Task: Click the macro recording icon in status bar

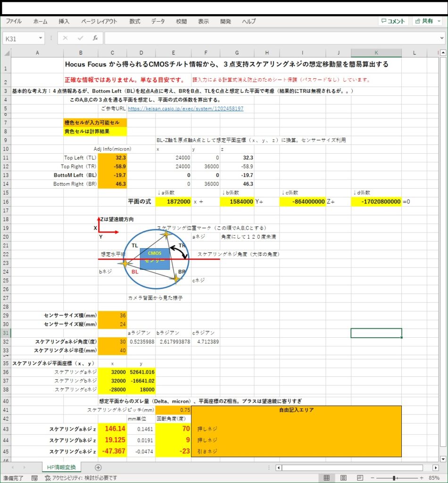Action: (x=34, y=478)
